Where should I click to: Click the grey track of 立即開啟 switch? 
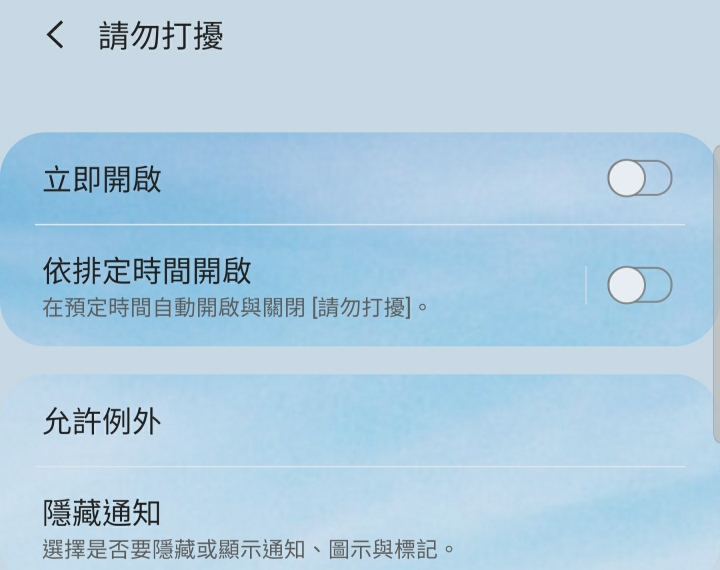[x=659, y=178]
